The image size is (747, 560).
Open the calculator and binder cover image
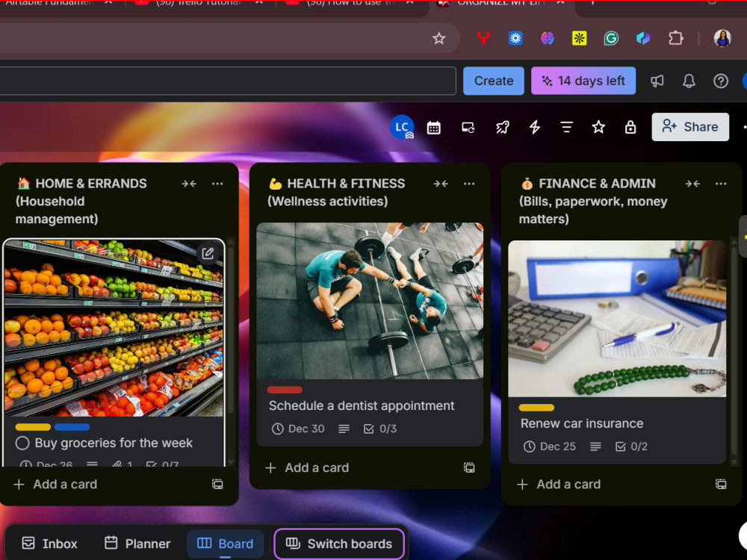[617, 319]
